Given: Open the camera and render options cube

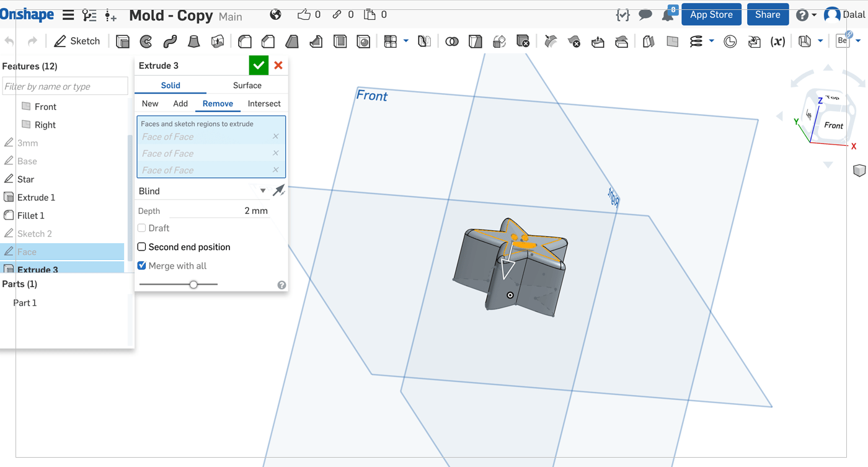Looking at the screenshot, I should click(x=859, y=171).
